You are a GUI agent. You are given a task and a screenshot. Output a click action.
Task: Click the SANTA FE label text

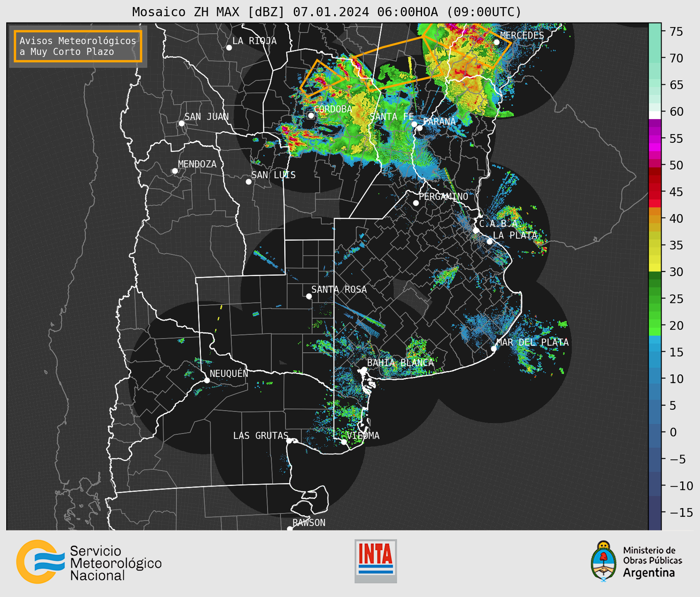tap(391, 117)
